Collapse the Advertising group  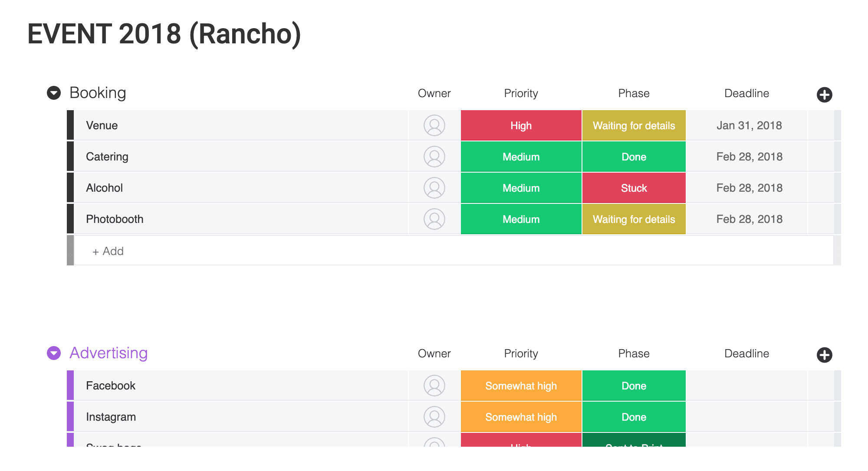[54, 353]
